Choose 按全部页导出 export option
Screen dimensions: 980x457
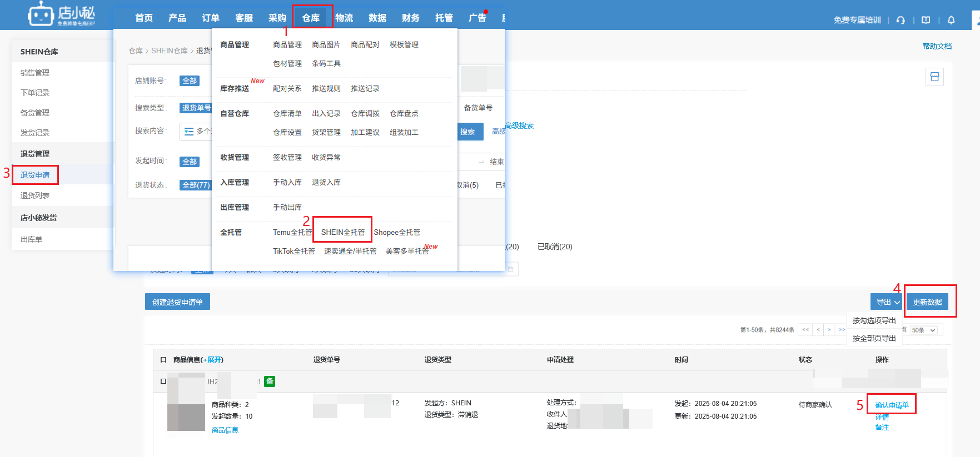pyautogui.click(x=874, y=338)
